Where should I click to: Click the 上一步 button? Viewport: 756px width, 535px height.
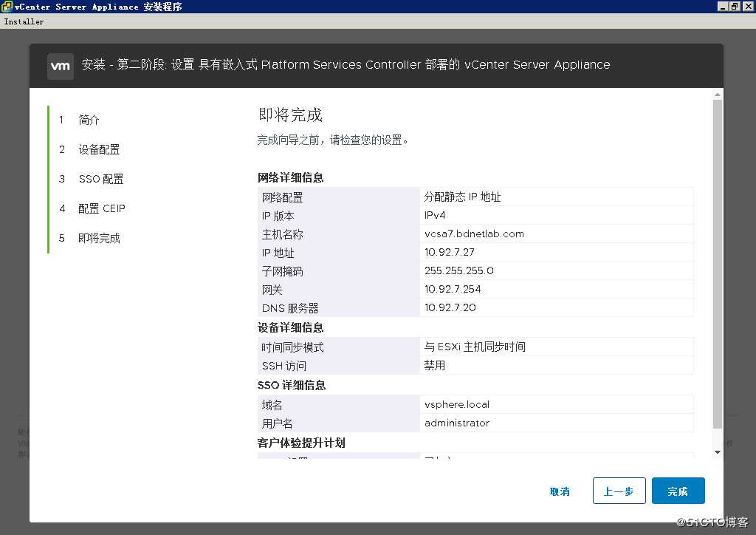click(619, 491)
